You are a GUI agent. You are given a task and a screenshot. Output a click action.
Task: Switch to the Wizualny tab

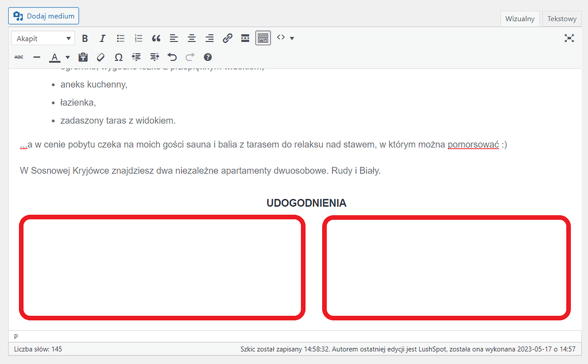[520, 18]
